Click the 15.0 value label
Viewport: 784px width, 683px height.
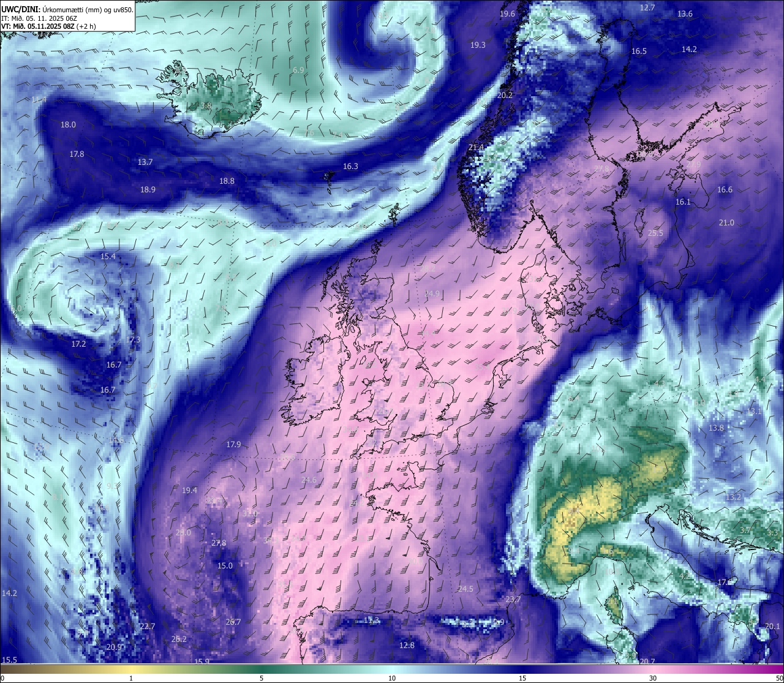[x=225, y=566]
